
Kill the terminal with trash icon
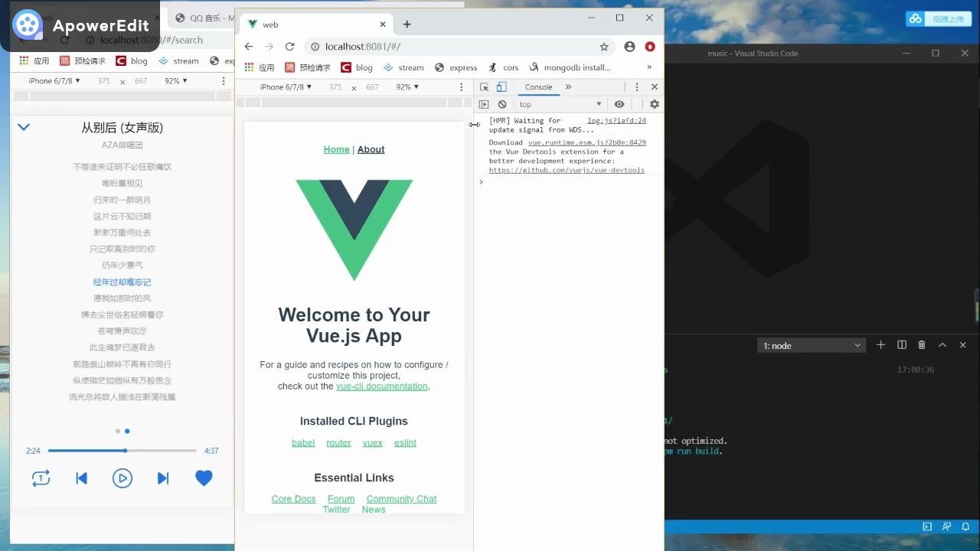point(922,345)
